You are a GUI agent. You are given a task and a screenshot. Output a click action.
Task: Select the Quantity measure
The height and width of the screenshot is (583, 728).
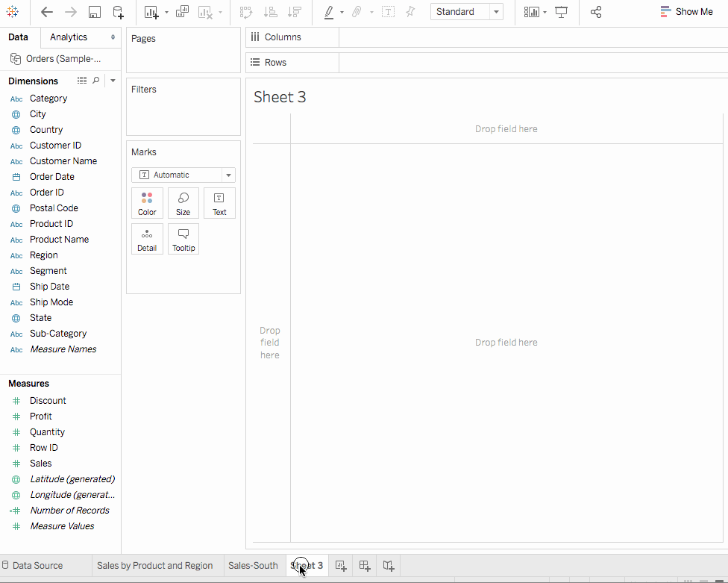tap(47, 432)
